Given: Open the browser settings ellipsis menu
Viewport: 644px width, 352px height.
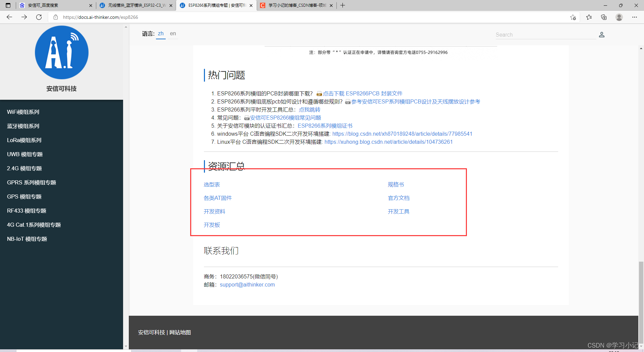Looking at the screenshot, I should 635,17.
